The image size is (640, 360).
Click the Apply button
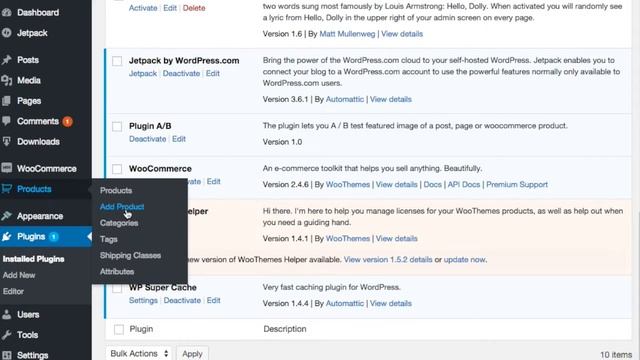coord(192,353)
